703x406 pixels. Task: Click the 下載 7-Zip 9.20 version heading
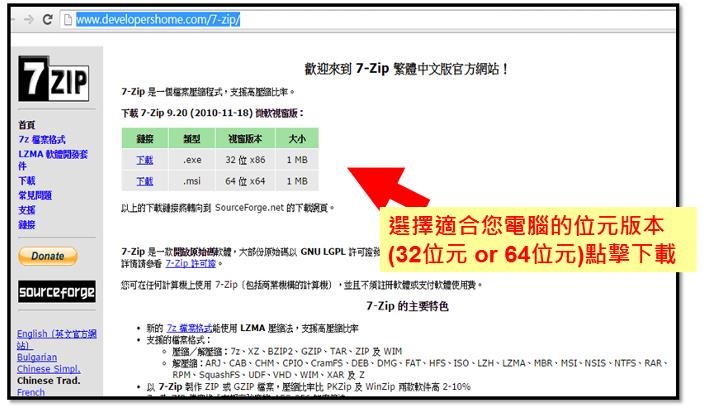pos(212,113)
